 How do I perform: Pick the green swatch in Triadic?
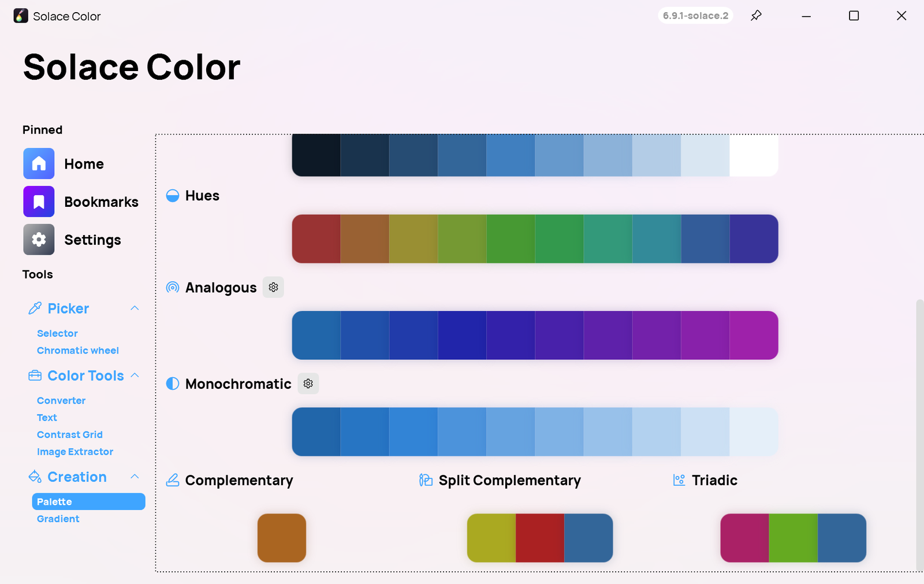coord(793,538)
